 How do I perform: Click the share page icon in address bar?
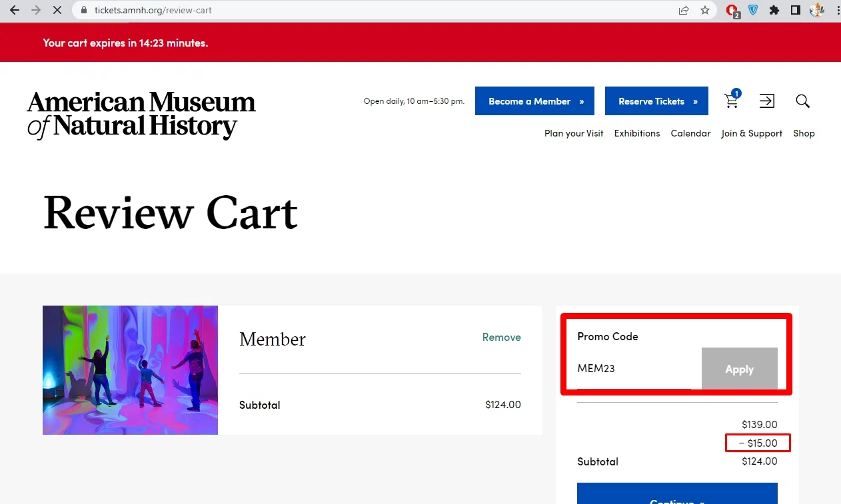pyautogui.click(x=684, y=10)
